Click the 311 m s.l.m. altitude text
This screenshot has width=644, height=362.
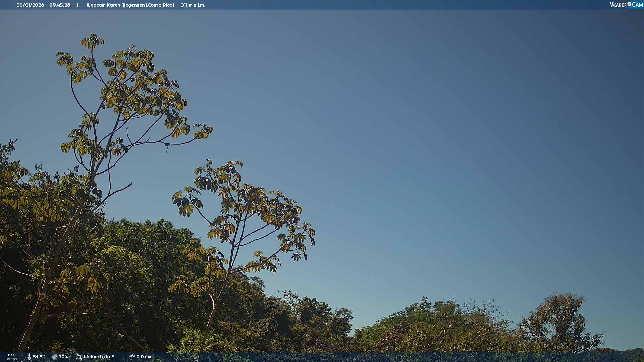click(193, 5)
